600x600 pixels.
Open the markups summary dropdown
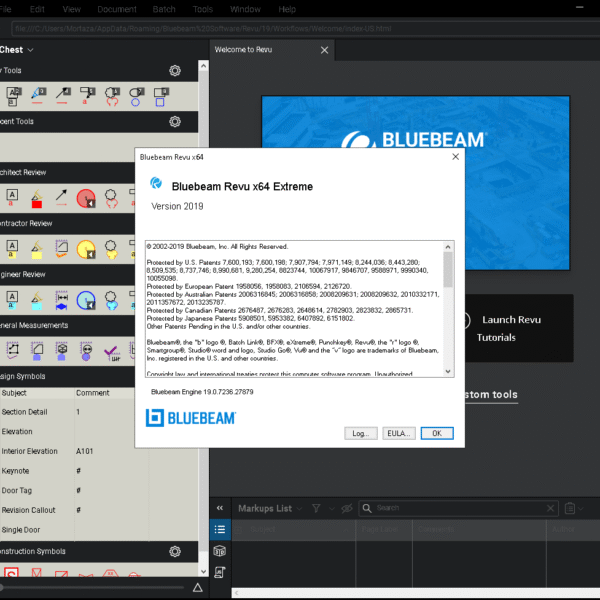coord(574,508)
